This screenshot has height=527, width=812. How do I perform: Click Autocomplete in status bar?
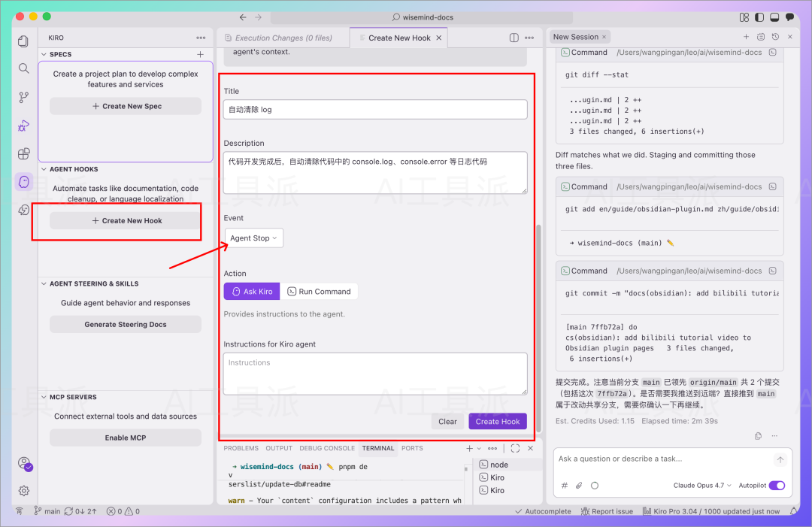(543, 511)
